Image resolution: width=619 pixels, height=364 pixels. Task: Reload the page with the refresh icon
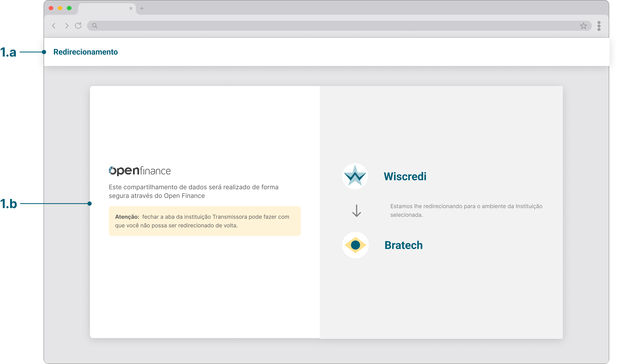pos(78,26)
